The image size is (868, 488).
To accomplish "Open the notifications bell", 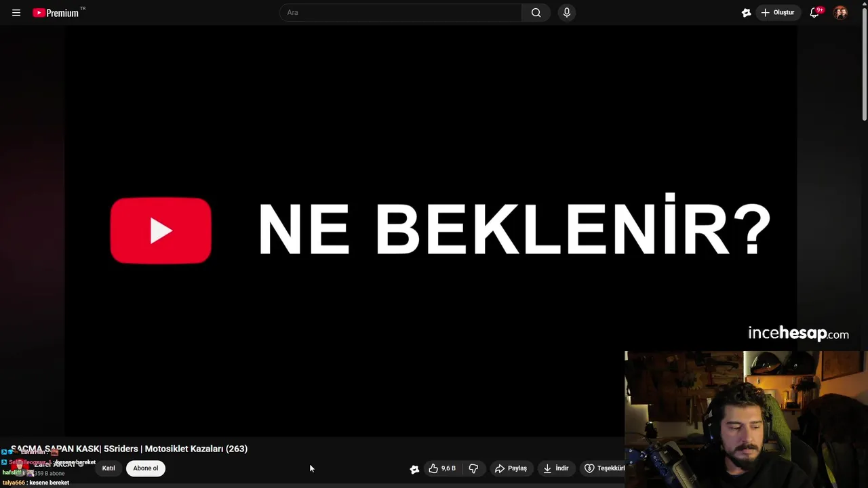I will point(815,12).
